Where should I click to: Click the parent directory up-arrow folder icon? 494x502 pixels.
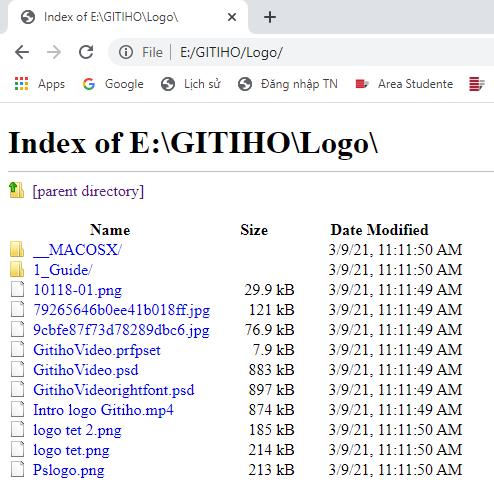[x=16, y=190]
